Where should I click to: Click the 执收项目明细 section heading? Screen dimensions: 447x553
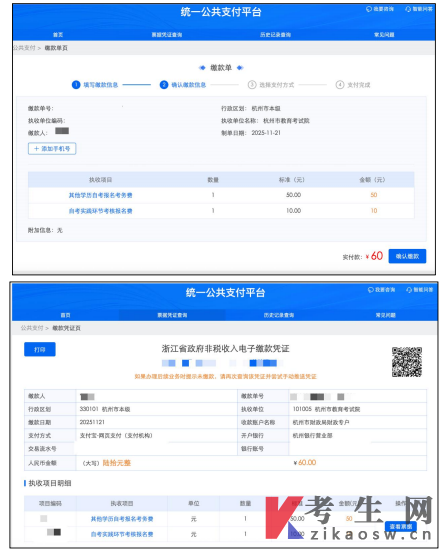[50, 483]
